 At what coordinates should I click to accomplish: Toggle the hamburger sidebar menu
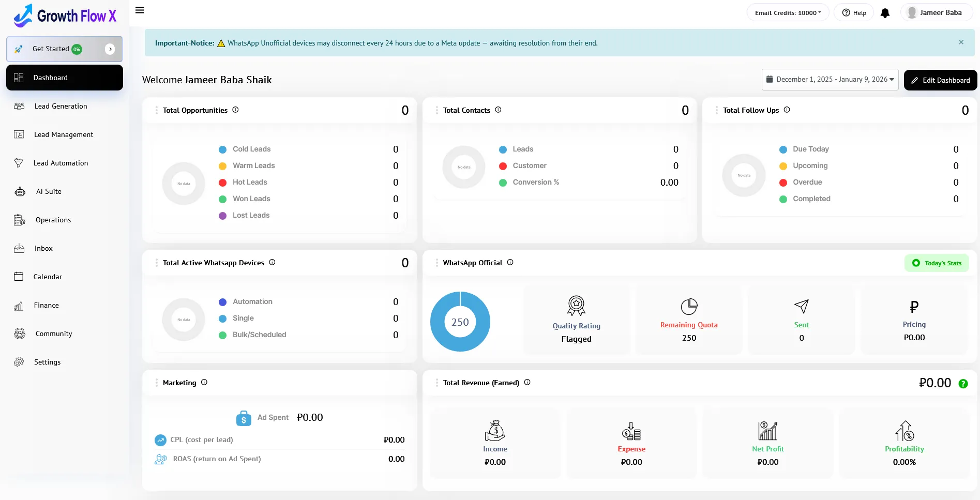click(140, 10)
